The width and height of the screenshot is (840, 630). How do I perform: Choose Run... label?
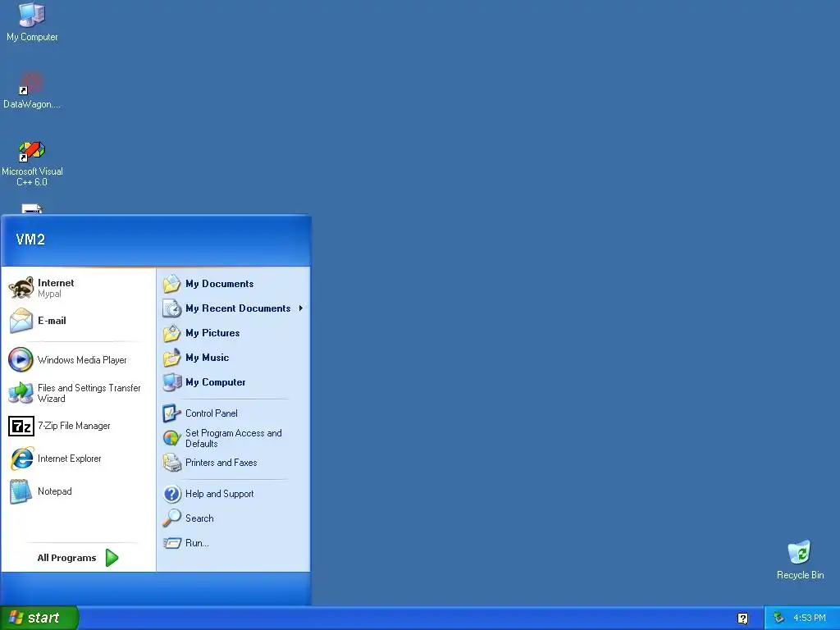click(197, 543)
